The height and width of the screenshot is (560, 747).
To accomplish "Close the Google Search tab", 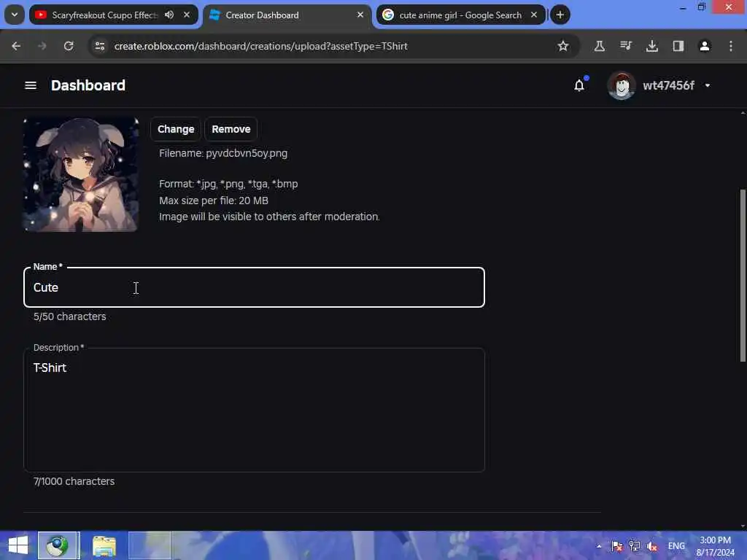I will pos(534,15).
